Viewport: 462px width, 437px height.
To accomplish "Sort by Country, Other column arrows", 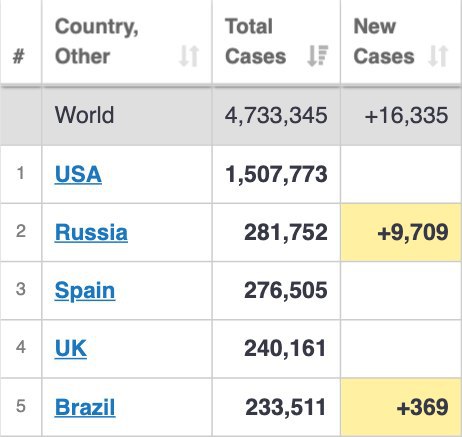I will pos(189,56).
